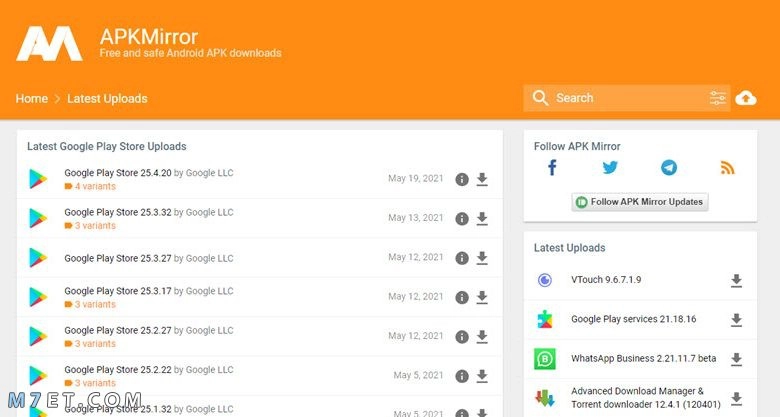Click Google LLC developer link for 25.4.20
The height and width of the screenshot is (417, 780).
209,173
